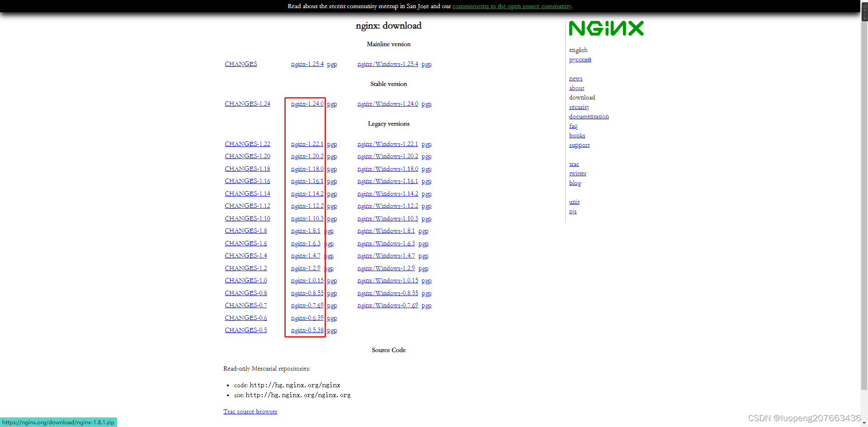Image resolution: width=868 pixels, height=427 pixels.
Task: Open CHANGES-1.2 link
Action: point(246,268)
